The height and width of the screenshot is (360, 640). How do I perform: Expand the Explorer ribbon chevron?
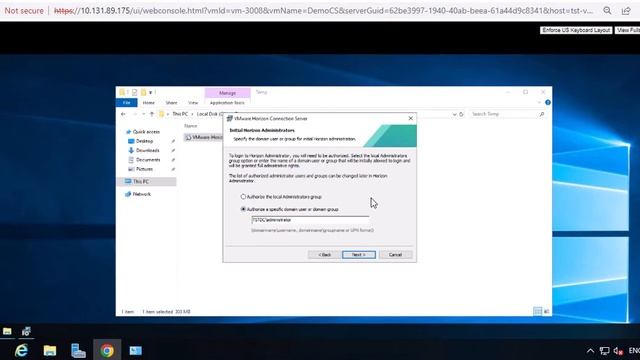click(x=539, y=103)
